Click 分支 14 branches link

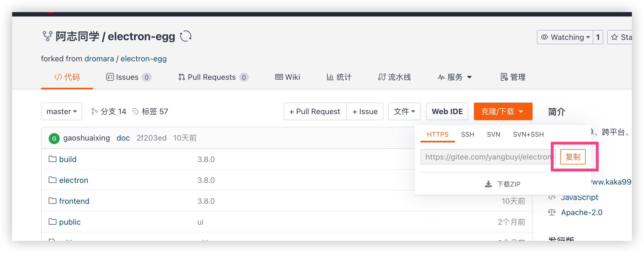(x=109, y=111)
